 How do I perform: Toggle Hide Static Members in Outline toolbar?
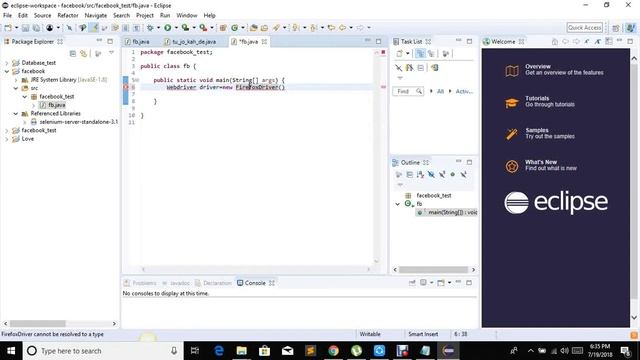[x=442, y=175]
